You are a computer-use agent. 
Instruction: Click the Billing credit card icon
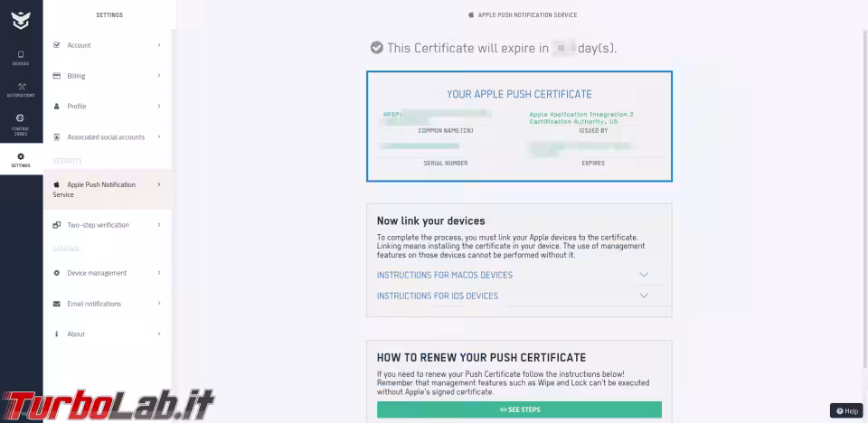point(56,76)
